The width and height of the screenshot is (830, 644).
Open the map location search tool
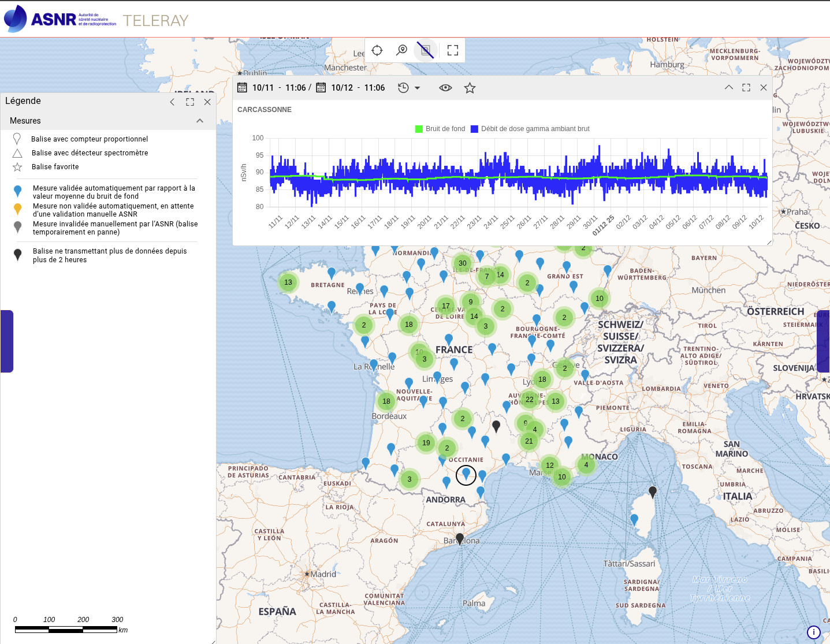click(x=402, y=50)
